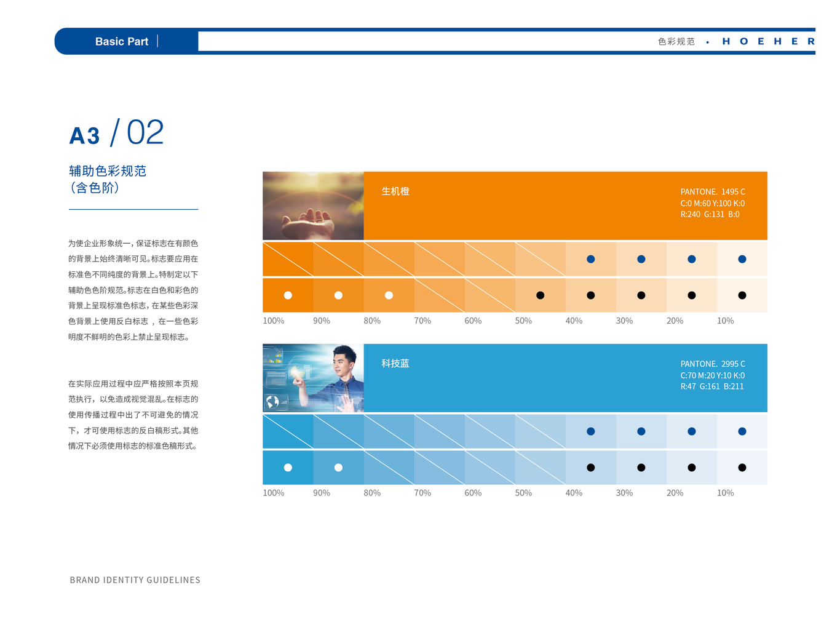840x619 pixels.
Task: Pick the blue 40% swatch with blue dot
Action: 591,431
